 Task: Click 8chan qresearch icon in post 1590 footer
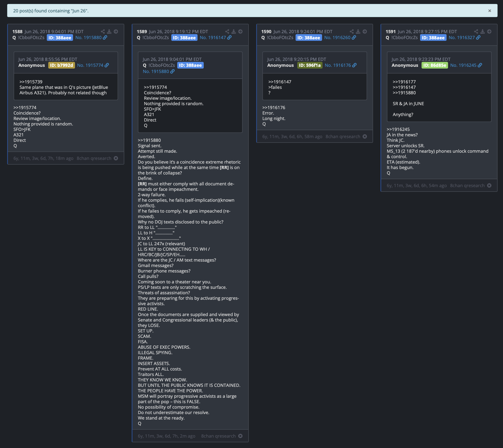coord(365,136)
